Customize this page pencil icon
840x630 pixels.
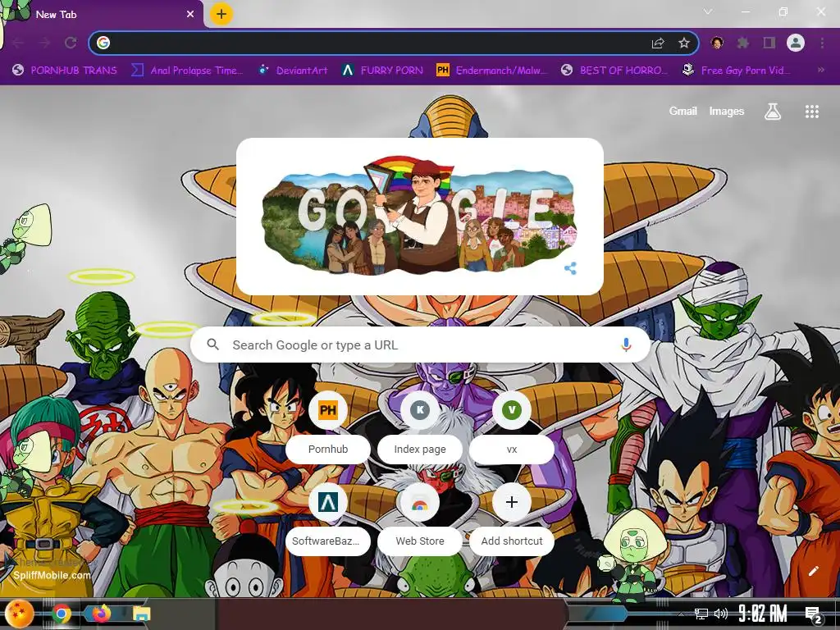(x=813, y=571)
